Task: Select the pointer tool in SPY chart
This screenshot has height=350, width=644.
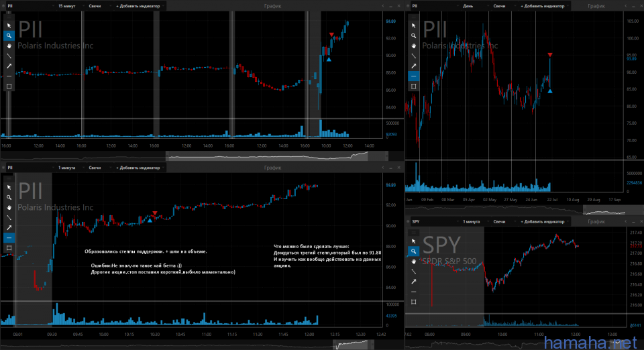Action: [414, 241]
